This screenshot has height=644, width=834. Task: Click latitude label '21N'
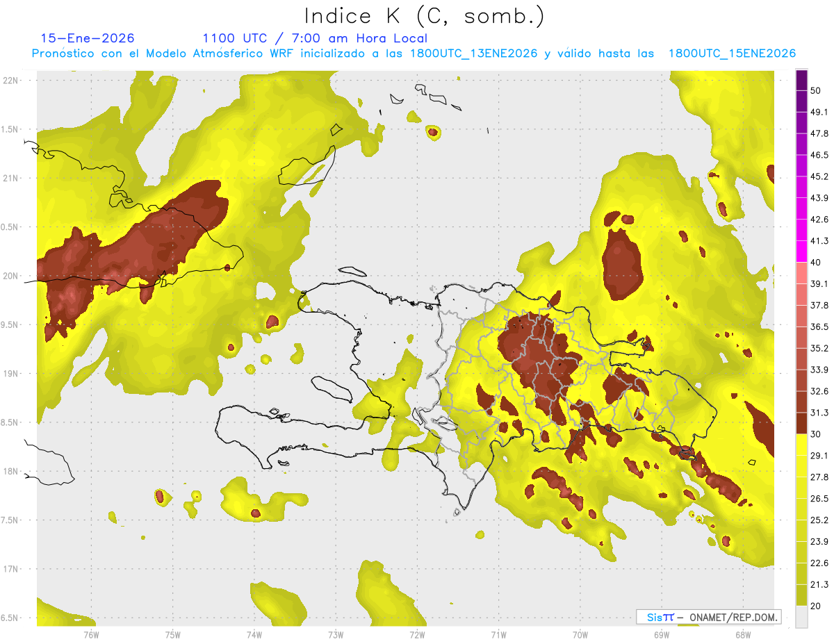pyautogui.click(x=10, y=178)
